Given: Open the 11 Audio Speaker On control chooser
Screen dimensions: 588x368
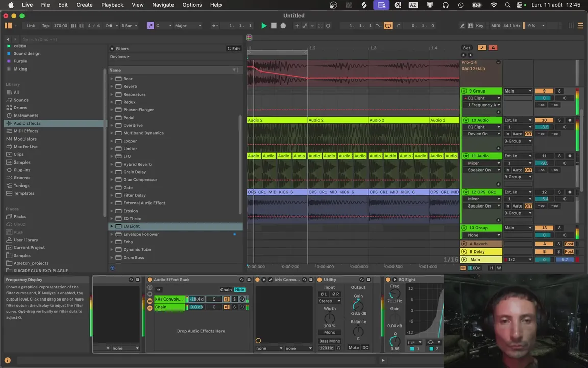Looking at the screenshot, I should [483, 170].
